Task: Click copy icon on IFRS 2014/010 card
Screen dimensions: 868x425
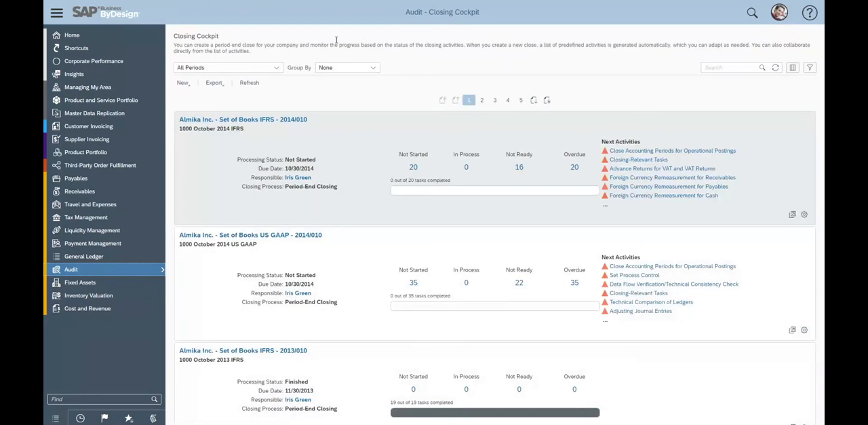Action: pos(792,215)
